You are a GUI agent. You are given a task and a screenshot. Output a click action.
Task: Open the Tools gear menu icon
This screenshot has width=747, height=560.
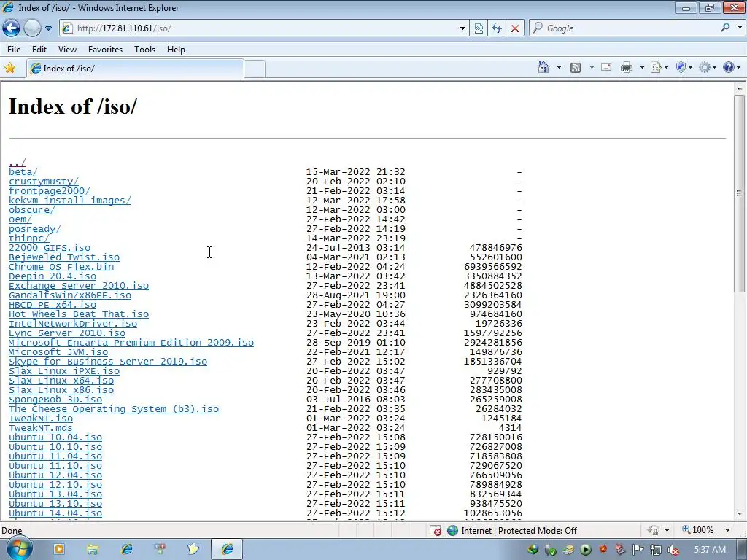click(708, 68)
